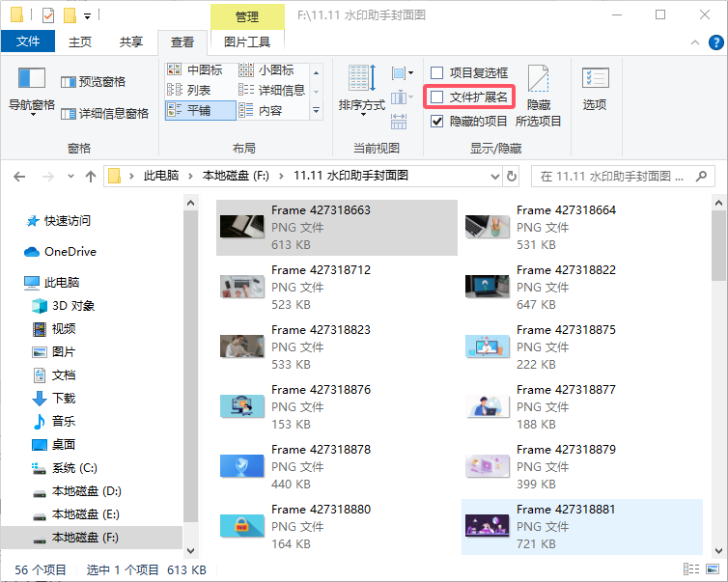Click 隐藏所选项目 hide selected items
The width and height of the screenshot is (728, 582).
(x=539, y=97)
